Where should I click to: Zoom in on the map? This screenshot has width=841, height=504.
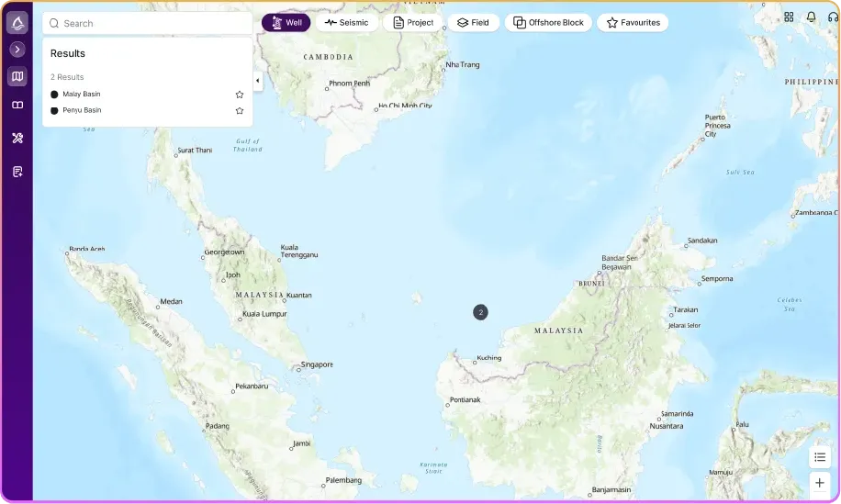(820, 483)
